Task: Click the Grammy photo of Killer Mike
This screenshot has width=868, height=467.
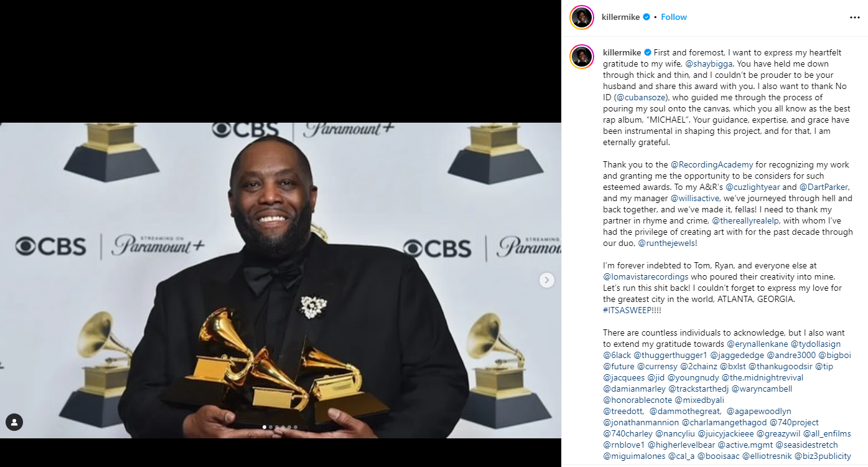Action: pyautogui.click(x=281, y=280)
